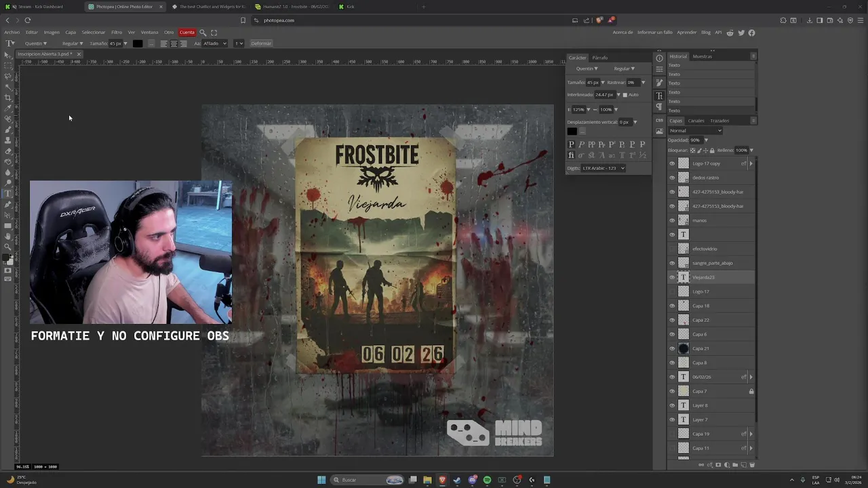Select the Hand tool
Screen dimensions: 868x488
(x=8, y=237)
